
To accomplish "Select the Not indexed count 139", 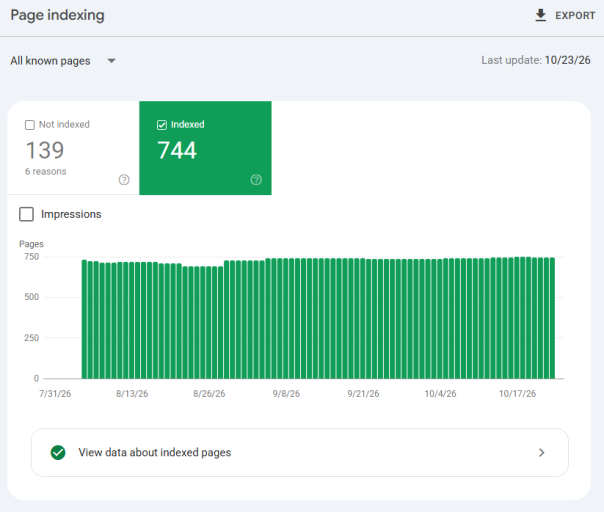I will [45, 150].
